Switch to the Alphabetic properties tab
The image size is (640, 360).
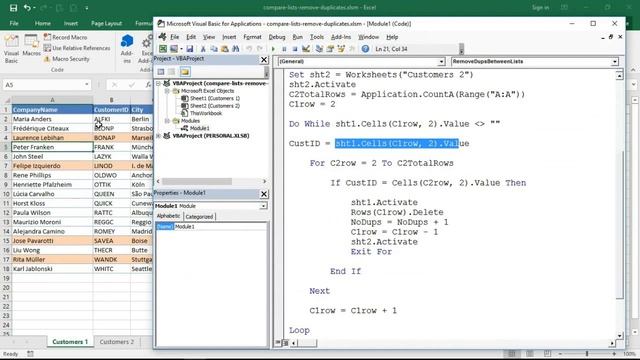pyautogui.click(x=169, y=216)
